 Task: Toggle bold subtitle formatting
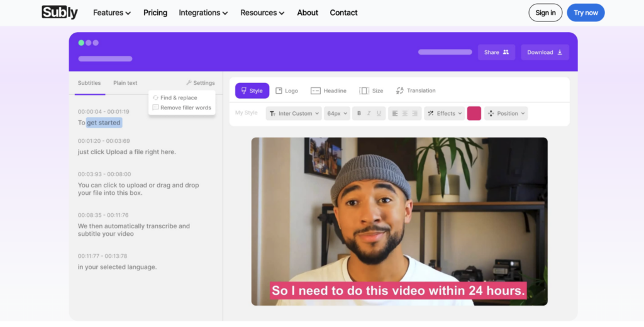point(359,114)
